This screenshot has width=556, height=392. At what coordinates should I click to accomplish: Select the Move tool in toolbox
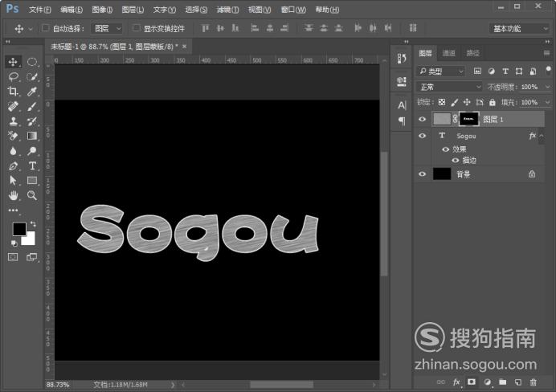[13, 62]
